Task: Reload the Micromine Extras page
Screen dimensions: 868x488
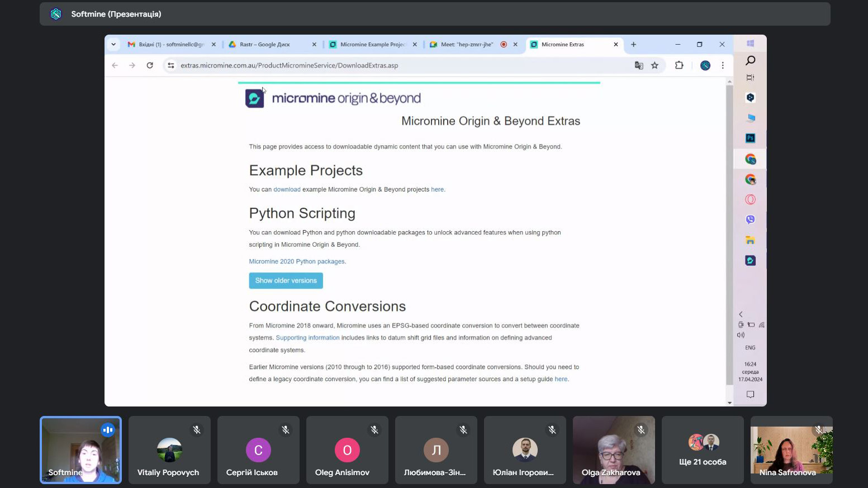Action: (150, 65)
